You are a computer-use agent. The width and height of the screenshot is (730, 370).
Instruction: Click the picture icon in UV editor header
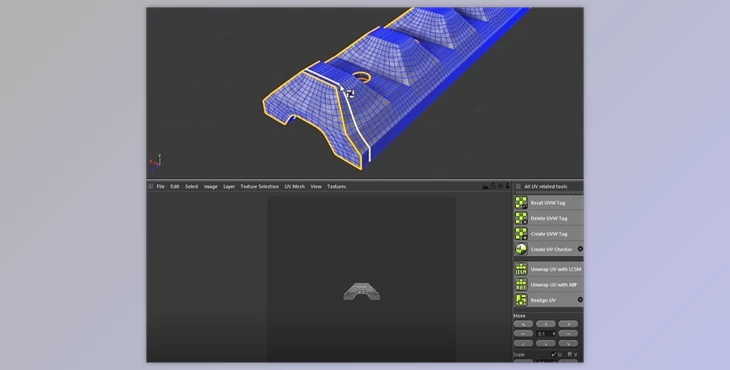[x=486, y=186]
